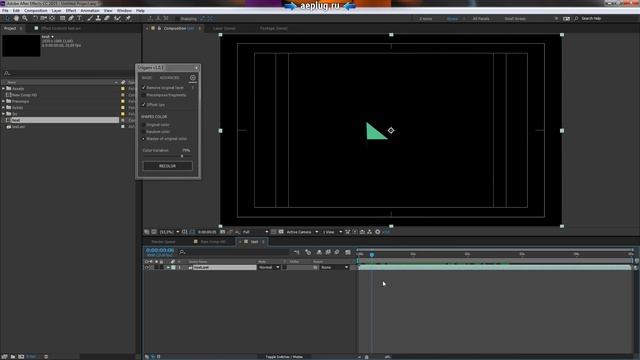Open the viewer magnification percentage dropdown
640x360 pixels.
point(169,232)
